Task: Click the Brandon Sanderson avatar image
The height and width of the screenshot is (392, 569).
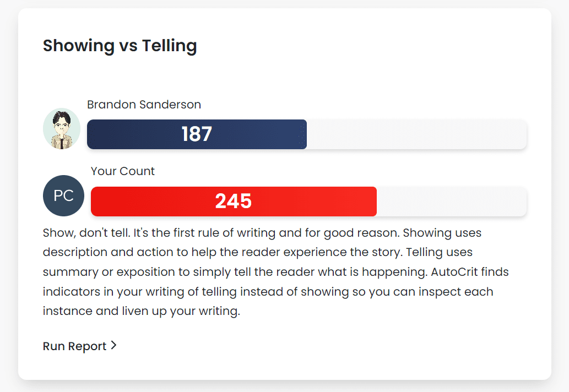Action: pyautogui.click(x=62, y=129)
